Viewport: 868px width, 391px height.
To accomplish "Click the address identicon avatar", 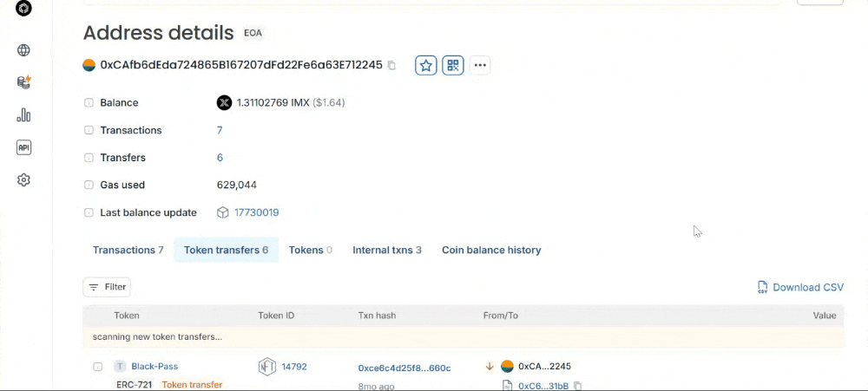I will [89, 65].
